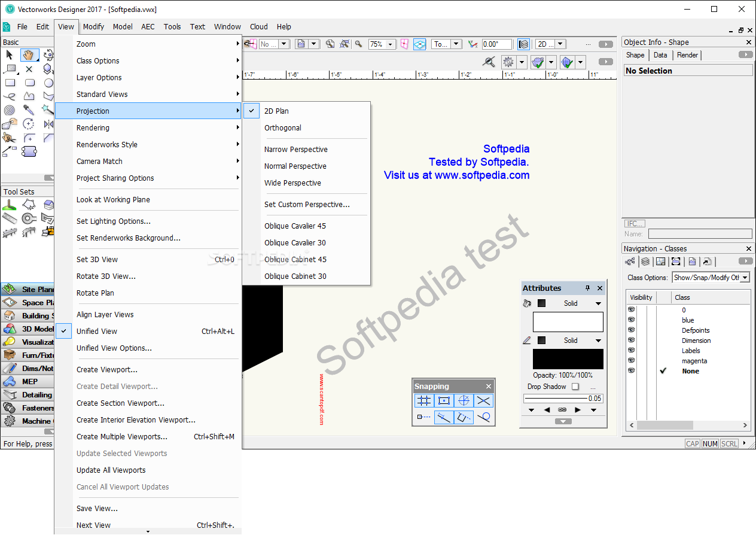The height and width of the screenshot is (538, 756).
Task: Select the Spiral tool
Action: (10, 110)
